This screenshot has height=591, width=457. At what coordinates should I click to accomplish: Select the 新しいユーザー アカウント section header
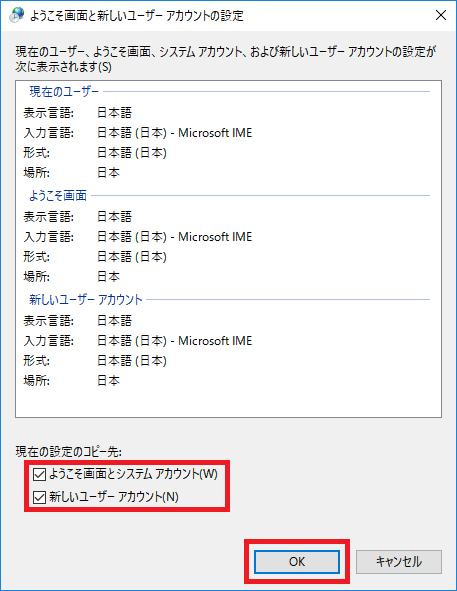(x=86, y=299)
